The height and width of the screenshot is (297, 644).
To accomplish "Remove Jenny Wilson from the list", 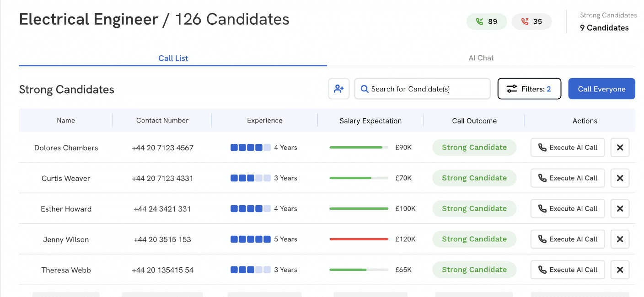I will click(x=620, y=239).
